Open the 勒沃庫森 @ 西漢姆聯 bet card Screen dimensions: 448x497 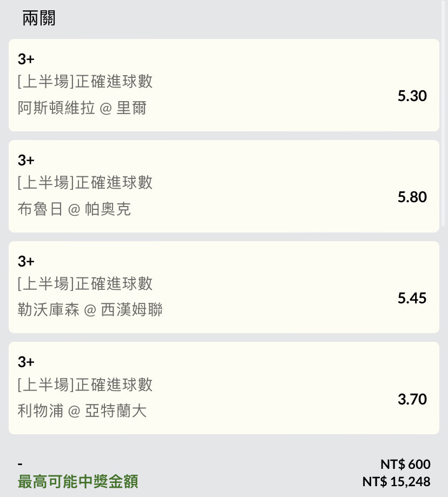pos(224,287)
